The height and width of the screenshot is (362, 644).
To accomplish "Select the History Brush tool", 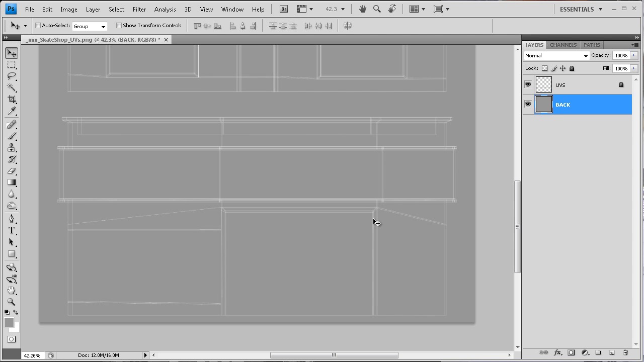I will pos(12,159).
